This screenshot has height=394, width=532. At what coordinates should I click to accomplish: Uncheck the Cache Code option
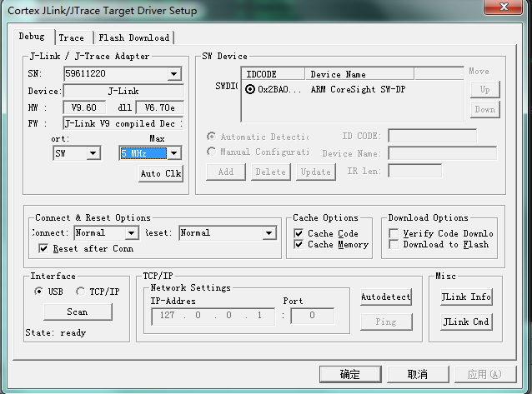click(299, 233)
